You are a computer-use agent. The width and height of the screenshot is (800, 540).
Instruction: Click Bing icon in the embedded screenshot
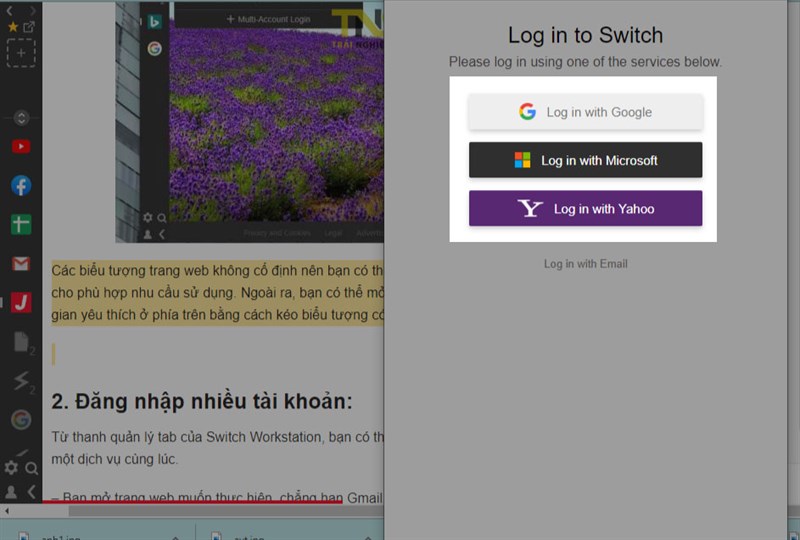[154, 21]
